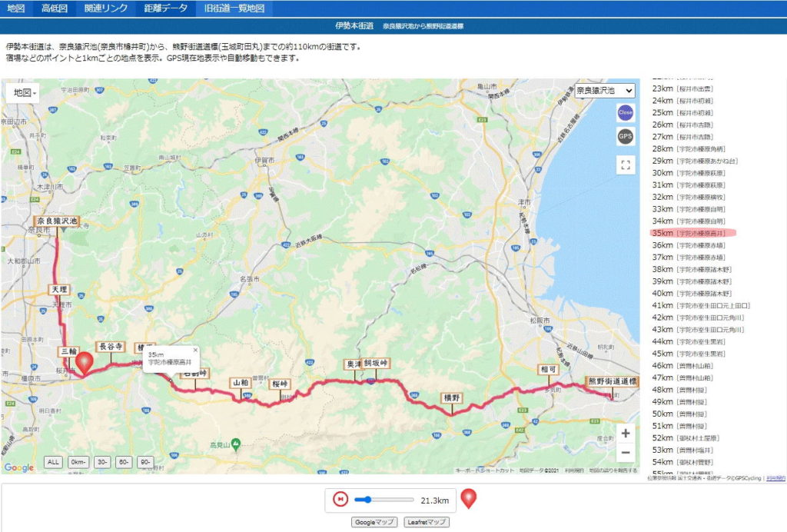Enable GPS location tracking button
This screenshot has height=532, width=787.
point(625,137)
